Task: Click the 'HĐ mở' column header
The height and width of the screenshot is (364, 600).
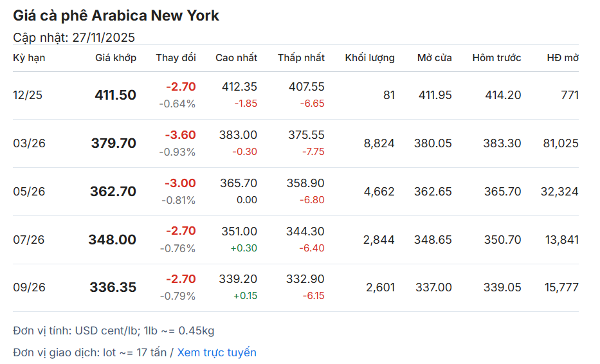Action: point(563,58)
